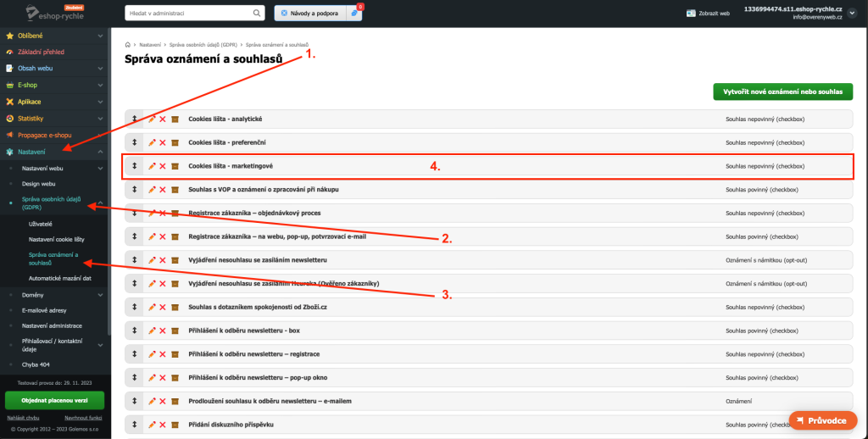Viewport: 868px width, 439px height.
Task: Open Uživatelé under GDPR
Action: (x=41, y=225)
